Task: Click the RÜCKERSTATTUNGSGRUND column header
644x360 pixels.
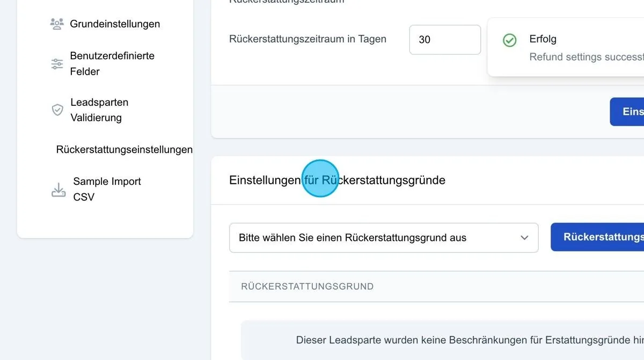Action: (307, 286)
